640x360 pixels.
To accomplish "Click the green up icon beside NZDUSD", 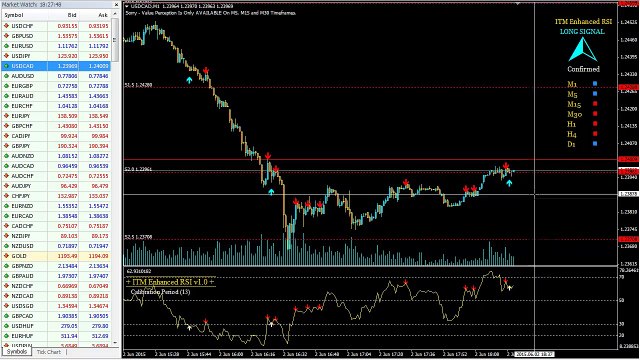I will (6, 246).
